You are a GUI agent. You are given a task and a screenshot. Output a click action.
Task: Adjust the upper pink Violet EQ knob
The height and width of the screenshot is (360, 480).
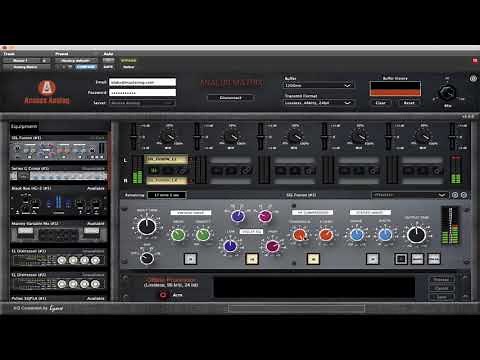coord(265,216)
